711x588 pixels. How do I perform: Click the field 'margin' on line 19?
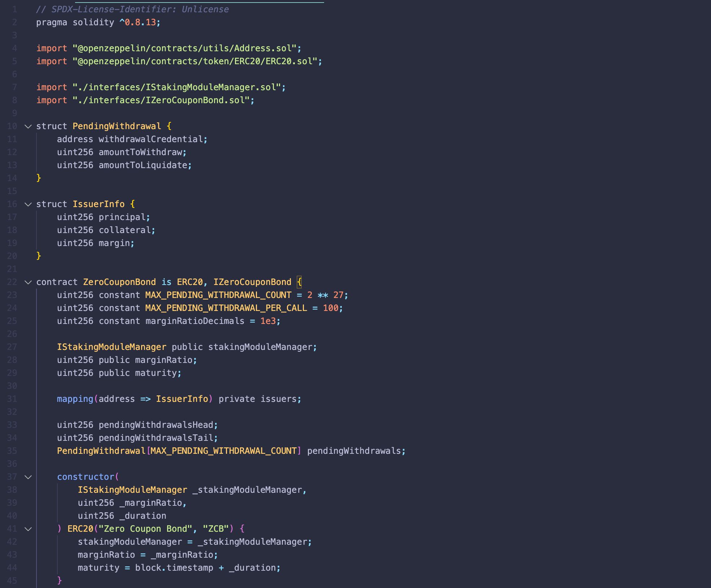pyautogui.click(x=114, y=243)
